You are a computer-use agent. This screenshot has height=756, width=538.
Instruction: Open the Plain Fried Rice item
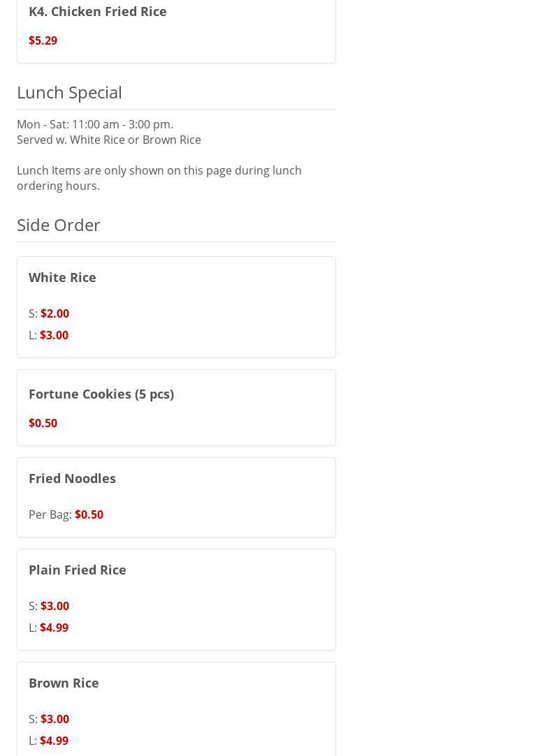point(78,570)
